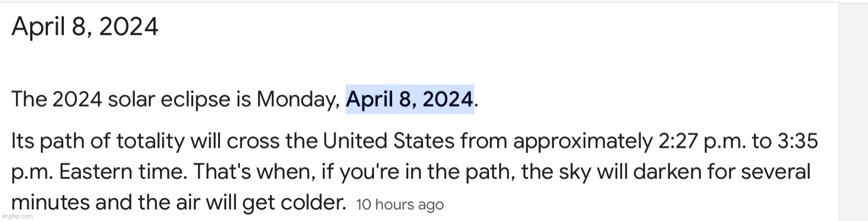Image resolution: width=868 pixels, height=221 pixels.
Task: Click the words 'get colder.'
Action: coord(294,203)
